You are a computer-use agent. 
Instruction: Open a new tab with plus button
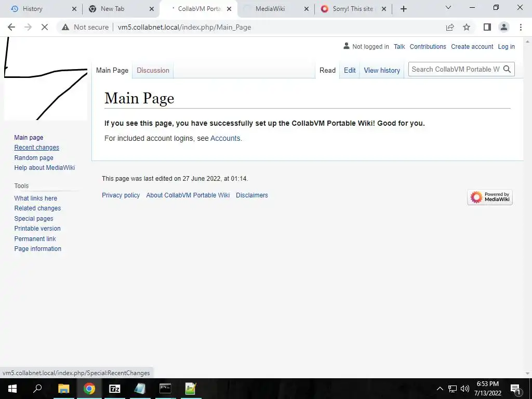[x=403, y=9]
